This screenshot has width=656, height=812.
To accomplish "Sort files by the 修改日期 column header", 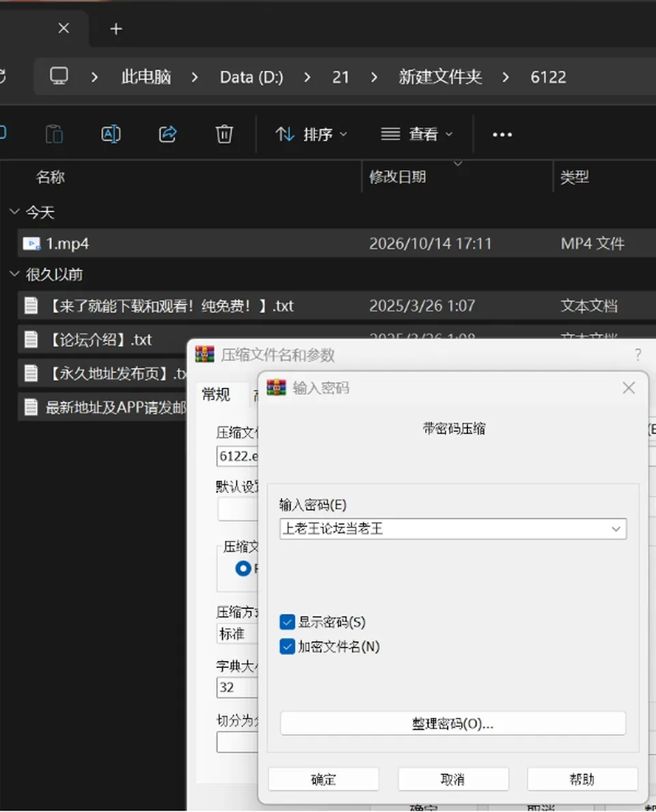I will pyautogui.click(x=398, y=177).
